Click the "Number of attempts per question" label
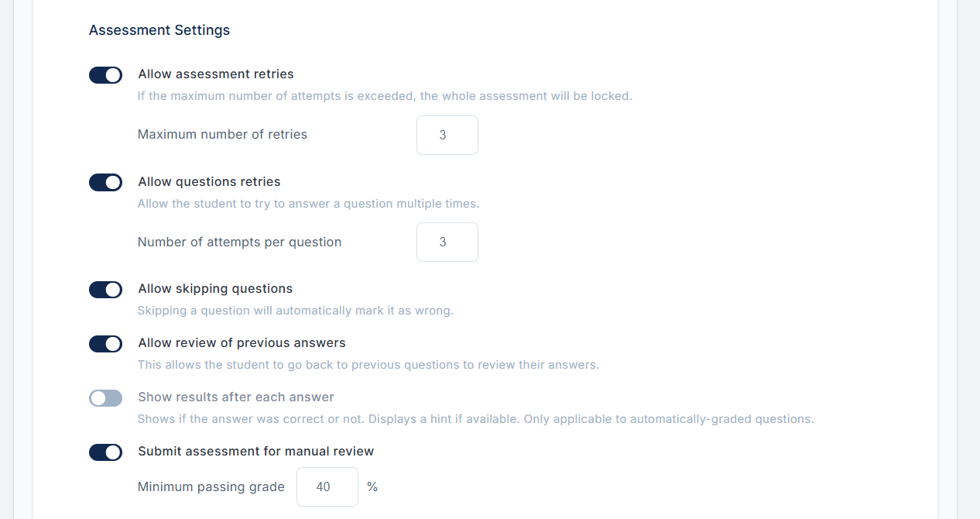 [x=239, y=242]
